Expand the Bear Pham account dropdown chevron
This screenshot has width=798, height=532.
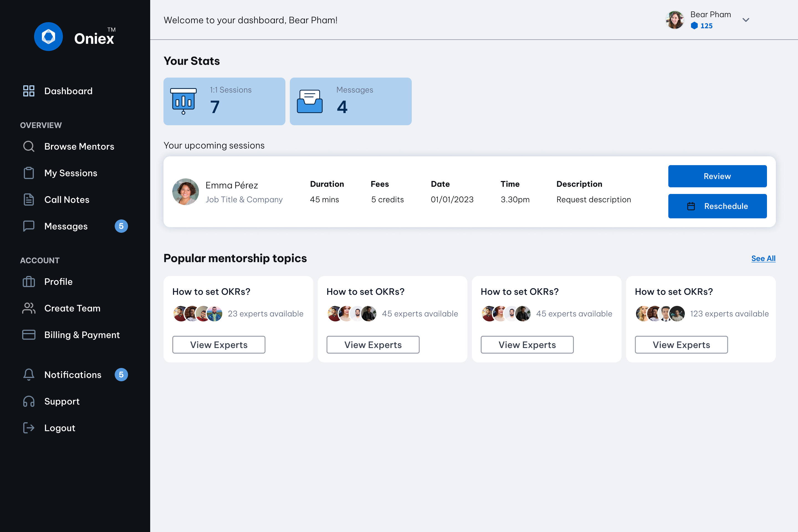pyautogui.click(x=746, y=20)
